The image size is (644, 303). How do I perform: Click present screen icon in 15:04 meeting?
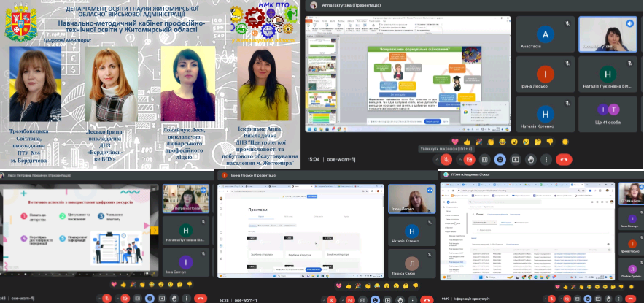click(x=516, y=158)
